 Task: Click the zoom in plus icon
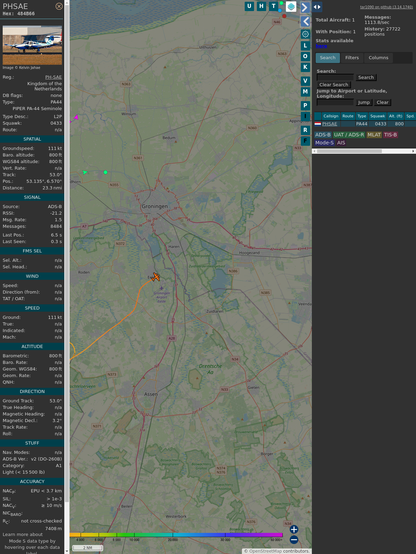(294, 529)
